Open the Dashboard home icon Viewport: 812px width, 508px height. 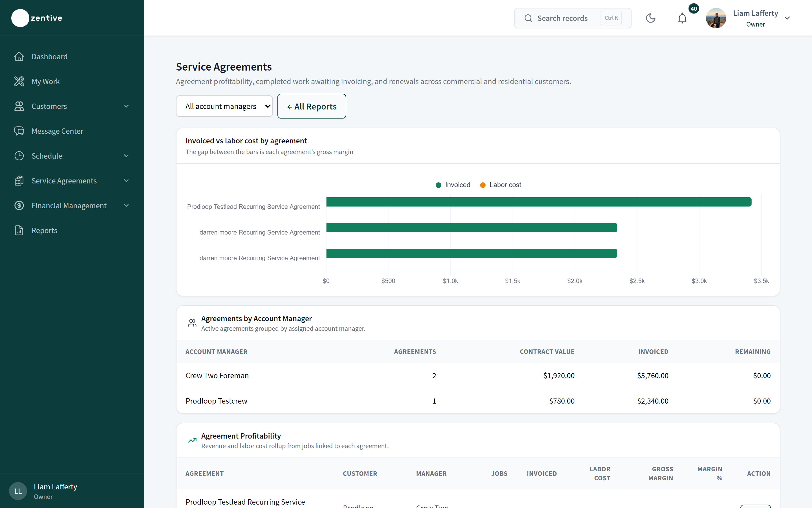[x=19, y=56]
